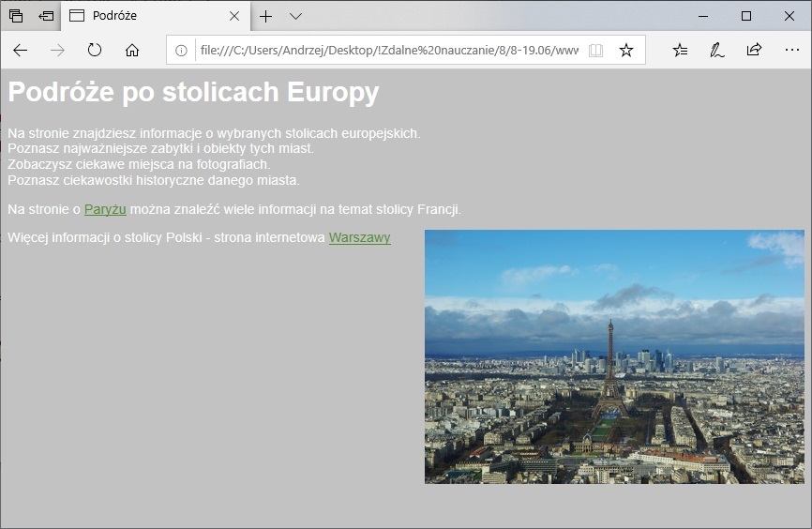Show site information icon in address bar
Image resolution: width=812 pixels, height=529 pixels.
point(182,51)
